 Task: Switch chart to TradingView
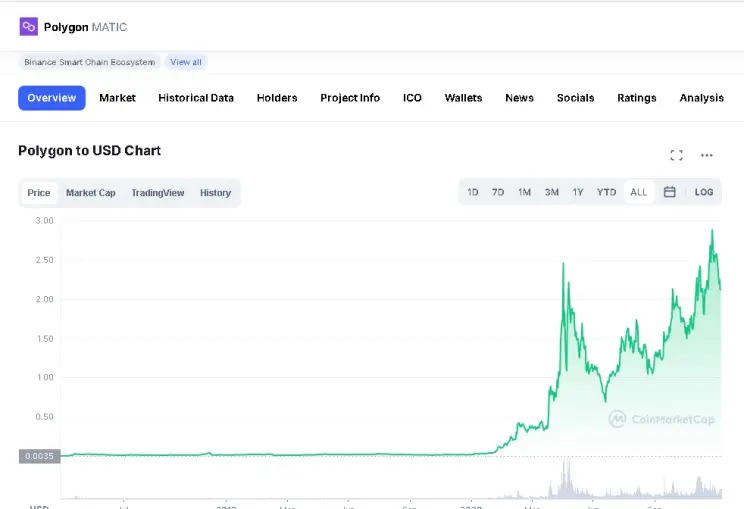[x=158, y=193]
